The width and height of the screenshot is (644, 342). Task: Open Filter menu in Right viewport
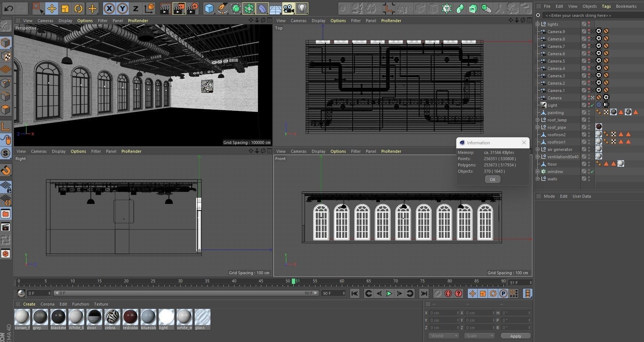(x=96, y=151)
